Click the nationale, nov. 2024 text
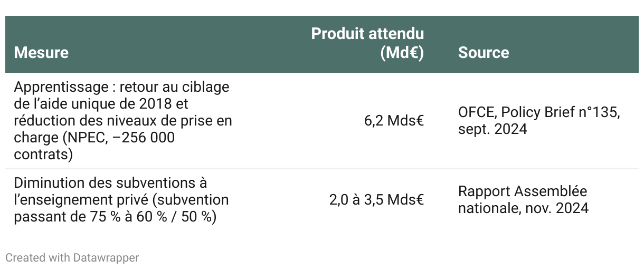The height and width of the screenshot is (270, 644). (523, 208)
